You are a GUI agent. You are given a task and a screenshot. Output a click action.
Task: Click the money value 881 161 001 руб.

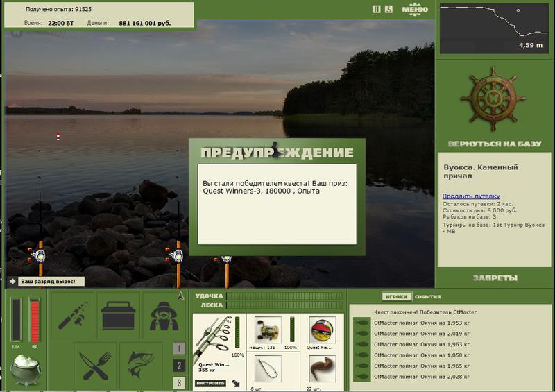pos(145,23)
